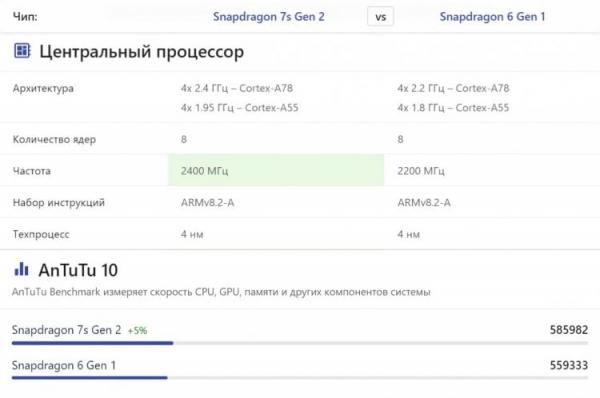This screenshot has width=600, height=398.
Task: Select the Центральный процессор heading
Action: tap(142, 51)
